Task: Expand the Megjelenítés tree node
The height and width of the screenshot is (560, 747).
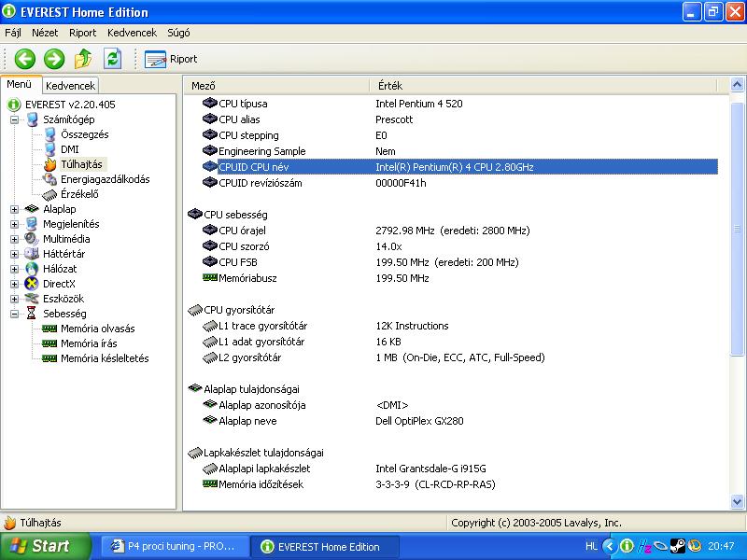Action: point(15,224)
